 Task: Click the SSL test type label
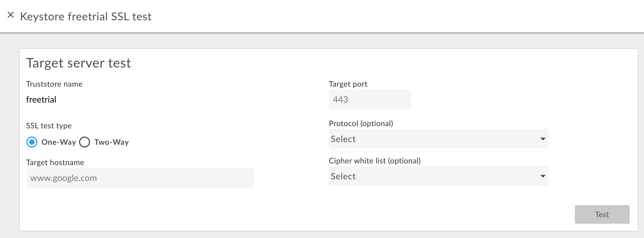(x=49, y=126)
